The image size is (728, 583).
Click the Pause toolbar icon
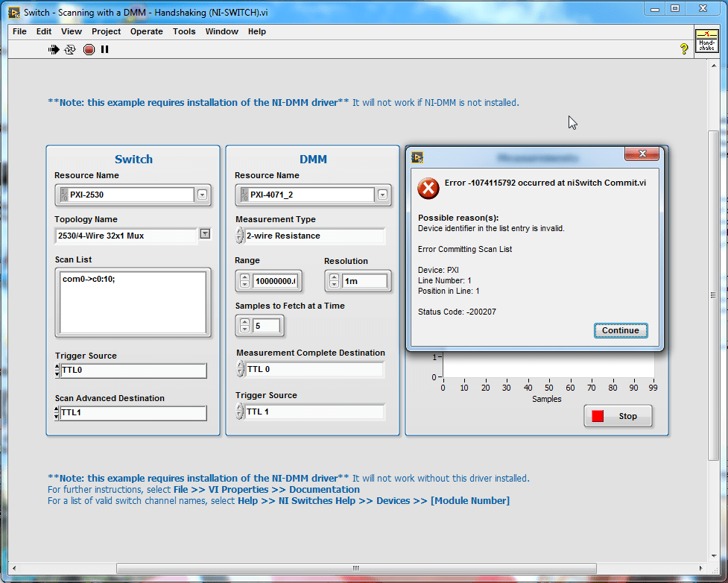coord(105,49)
